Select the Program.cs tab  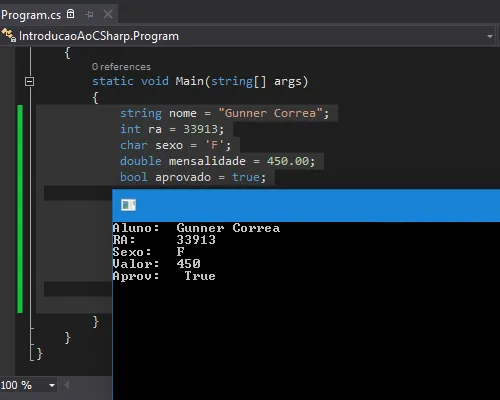31,15
